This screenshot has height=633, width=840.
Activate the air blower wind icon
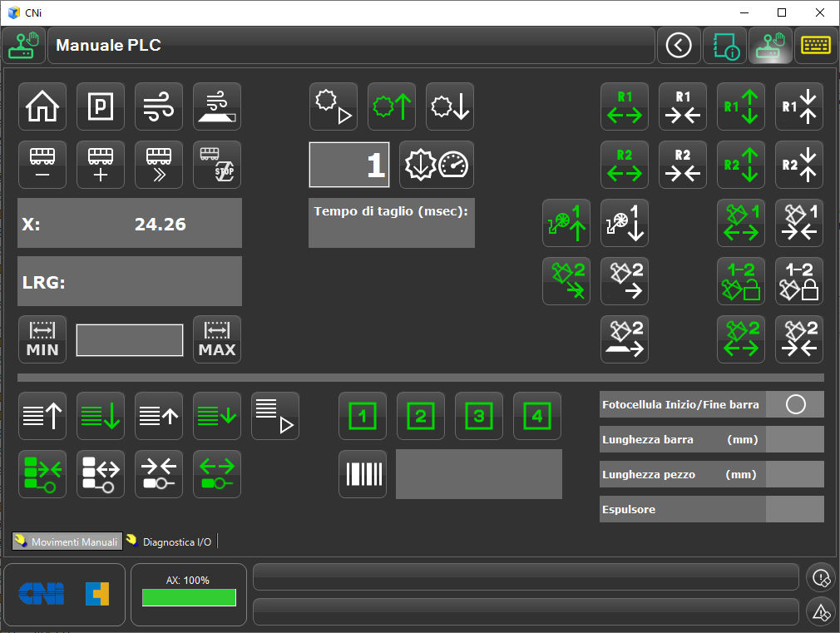click(x=159, y=106)
